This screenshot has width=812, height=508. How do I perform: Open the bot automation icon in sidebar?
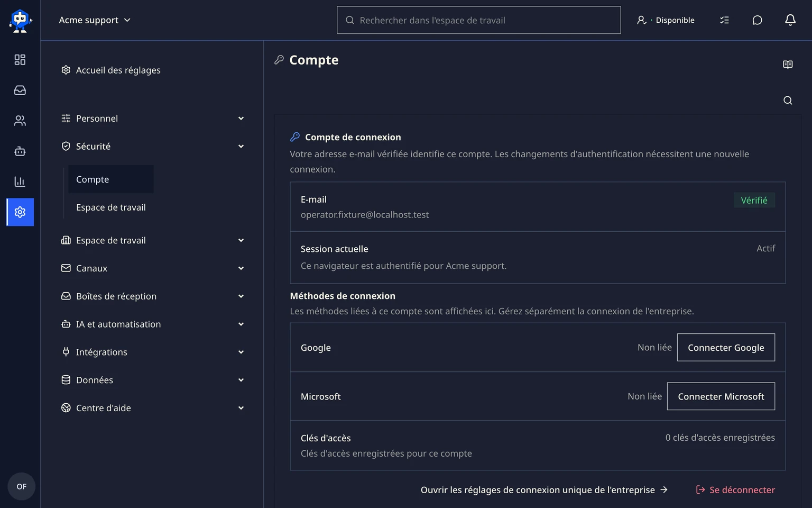[20, 151]
